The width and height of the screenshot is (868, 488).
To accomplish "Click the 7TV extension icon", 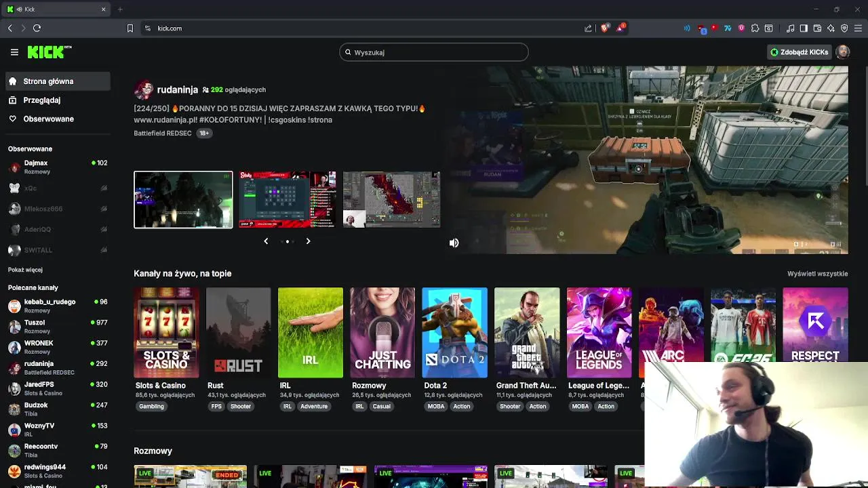I will point(728,28).
